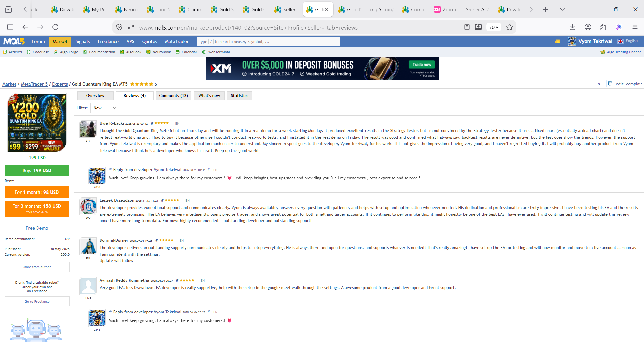Open site permissions icon in address bar

[x=131, y=27]
